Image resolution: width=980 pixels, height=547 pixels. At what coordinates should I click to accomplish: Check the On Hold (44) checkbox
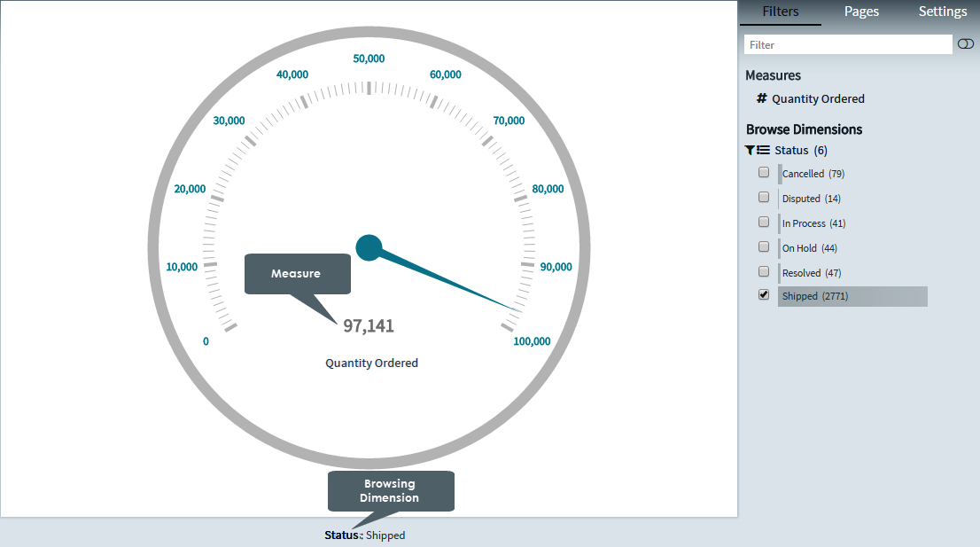click(x=764, y=246)
